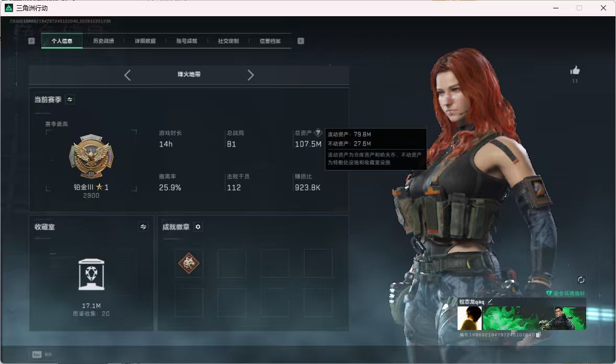Click the 安全环境良好 security status link
Image resolution: width=616 pixels, height=364 pixels.
click(x=565, y=293)
